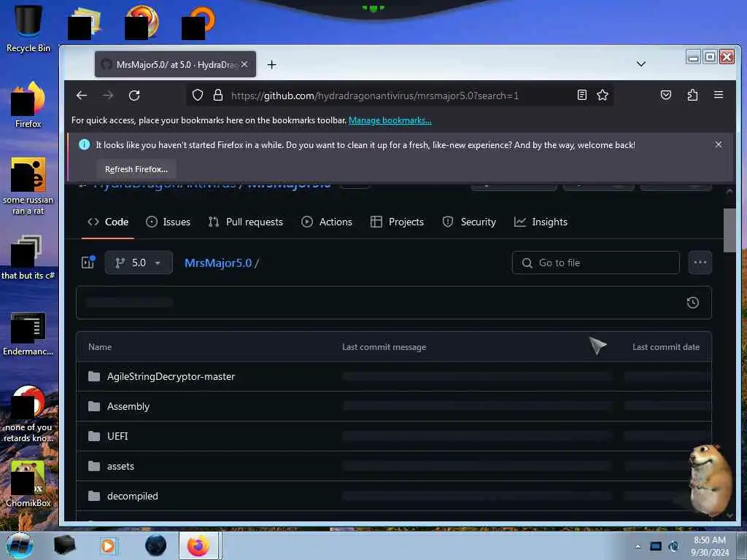Select the ChomikBox desktop icon
Screen dimensions: 747x560
(28, 483)
